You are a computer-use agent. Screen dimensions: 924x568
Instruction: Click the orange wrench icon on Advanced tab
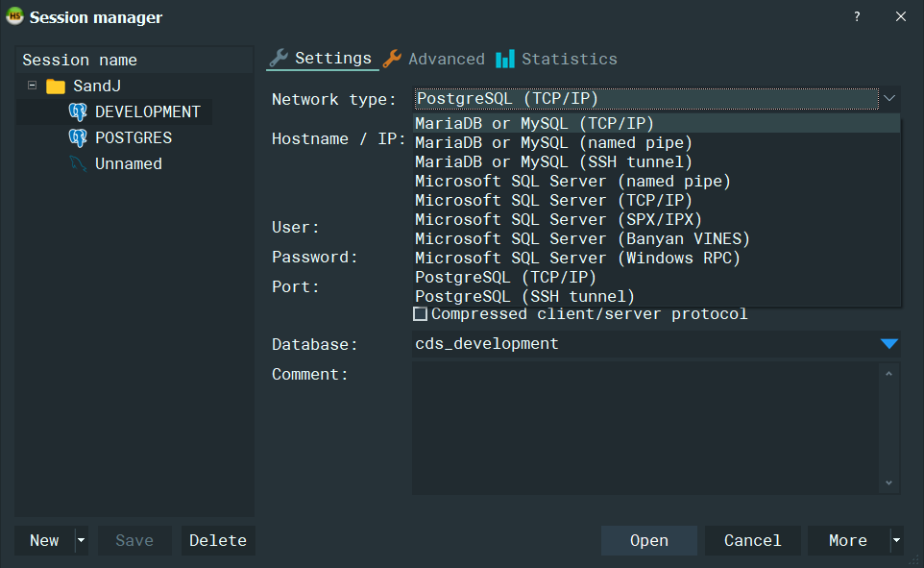click(x=392, y=59)
